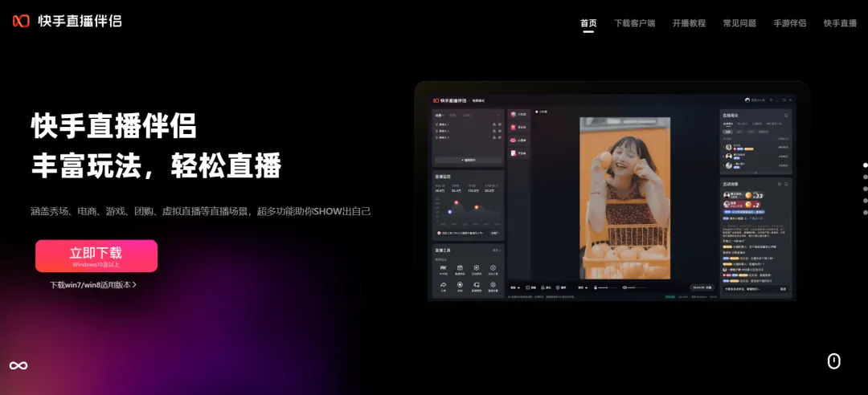This screenshot has width=868, height=395.
Task: Click the shield tool icon in 直播工具
Action: (476, 268)
